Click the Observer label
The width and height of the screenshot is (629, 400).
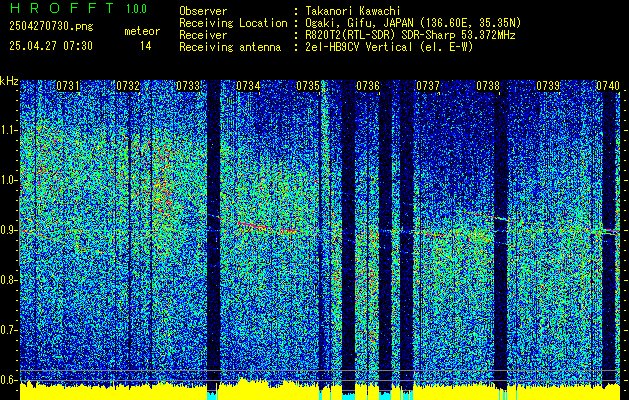coord(203,11)
